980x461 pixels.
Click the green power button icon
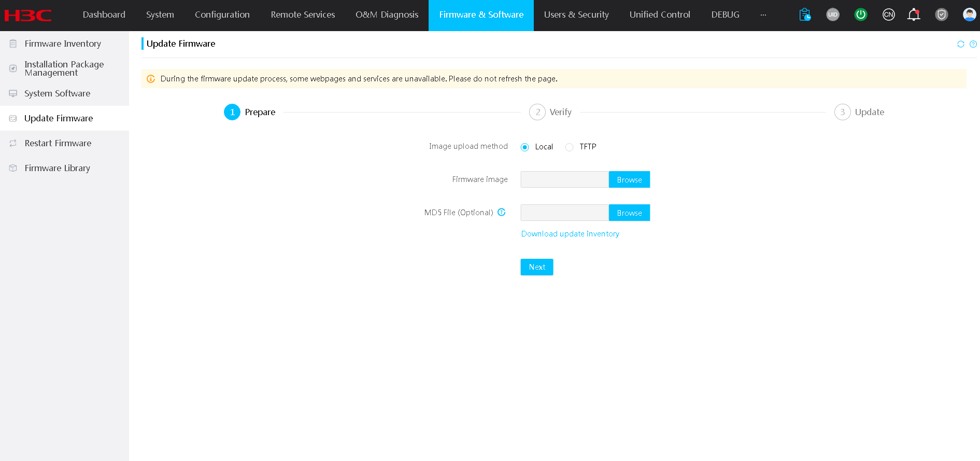(861, 15)
